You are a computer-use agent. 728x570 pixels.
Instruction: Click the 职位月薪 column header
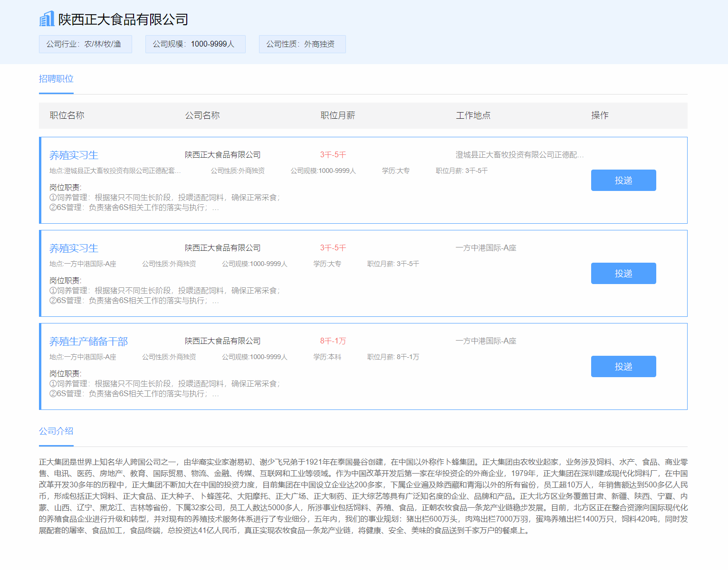click(x=338, y=115)
